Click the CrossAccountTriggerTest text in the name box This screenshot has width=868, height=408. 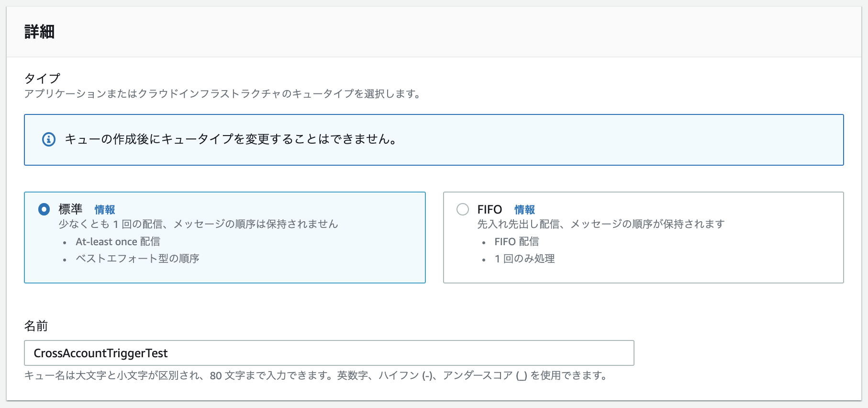click(100, 353)
